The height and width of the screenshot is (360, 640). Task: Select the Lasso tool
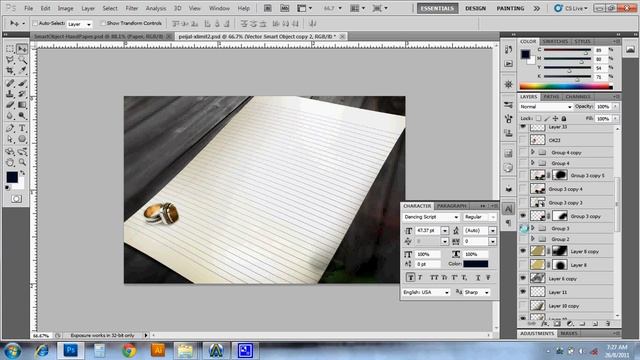click(x=10, y=60)
